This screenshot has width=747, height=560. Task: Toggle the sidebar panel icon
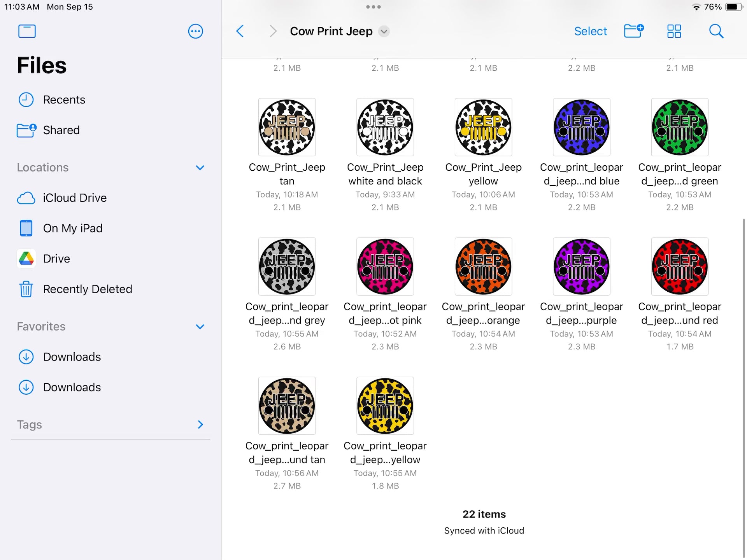(x=27, y=31)
